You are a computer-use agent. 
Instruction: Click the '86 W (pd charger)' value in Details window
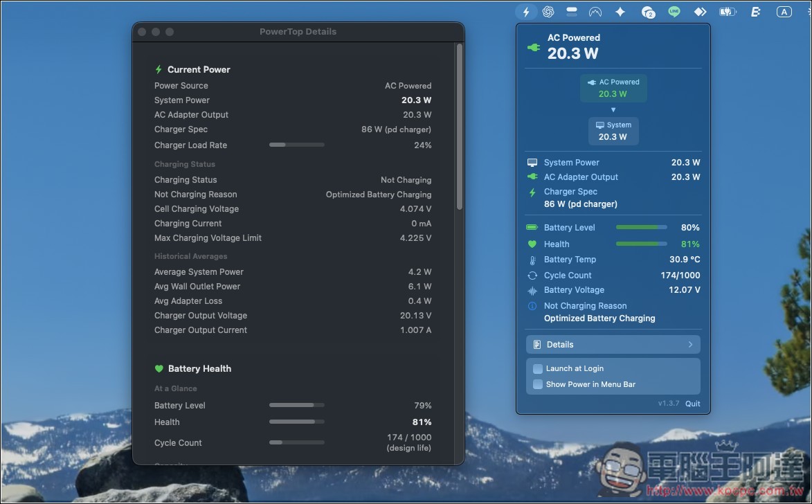click(396, 129)
